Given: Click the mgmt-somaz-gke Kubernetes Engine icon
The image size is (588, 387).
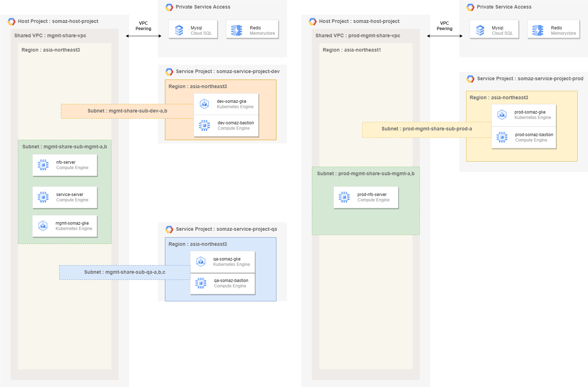Looking at the screenshot, I should point(43,226).
